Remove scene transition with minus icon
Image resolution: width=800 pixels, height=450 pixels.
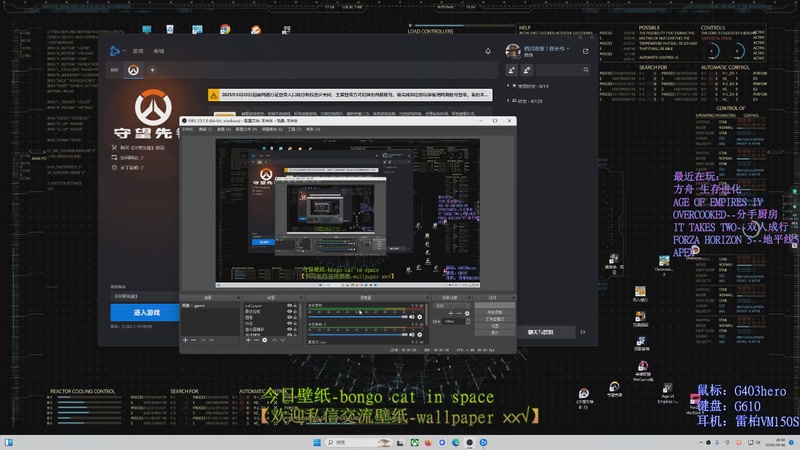pyautogui.click(x=459, y=314)
